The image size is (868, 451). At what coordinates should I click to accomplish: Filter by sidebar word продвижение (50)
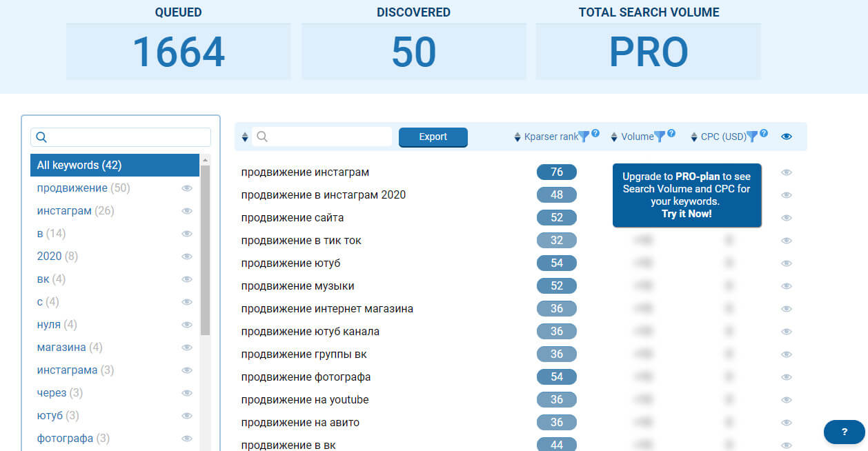click(x=83, y=188)
